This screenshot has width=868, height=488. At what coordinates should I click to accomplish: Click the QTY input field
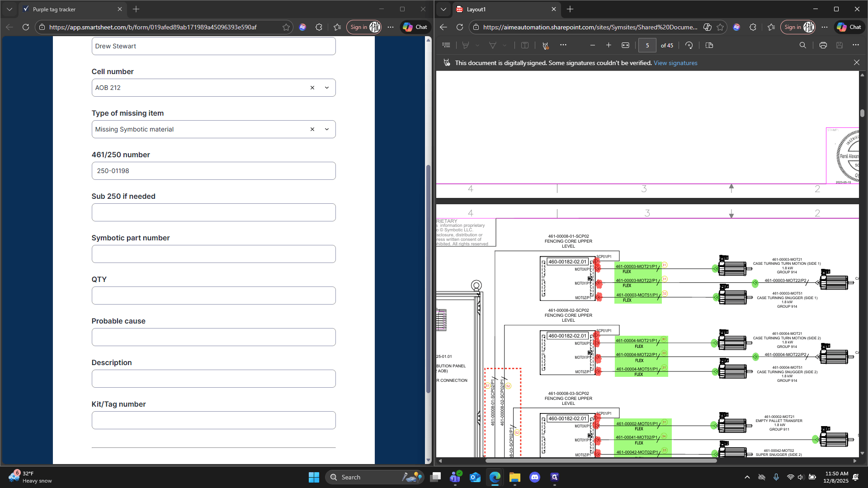pyautogui.click(x=213, y=296)
